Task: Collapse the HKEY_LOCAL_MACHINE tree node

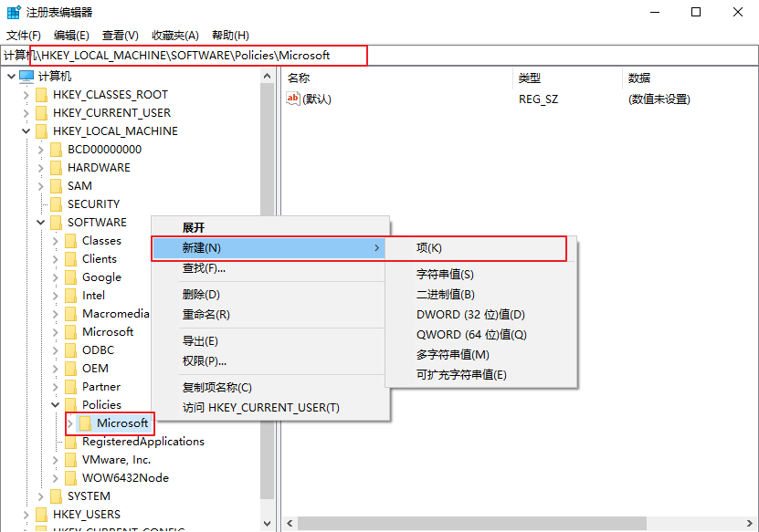Action: 26,131
